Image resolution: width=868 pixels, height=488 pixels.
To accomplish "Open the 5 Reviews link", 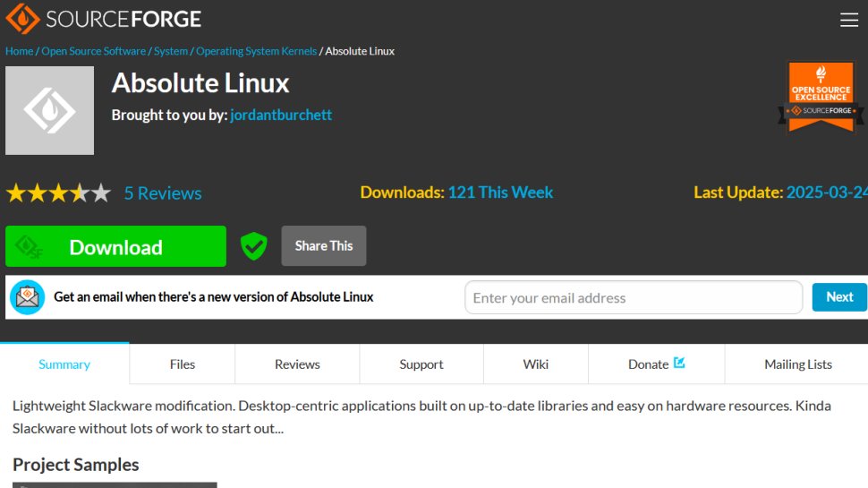I will point(163,193).
